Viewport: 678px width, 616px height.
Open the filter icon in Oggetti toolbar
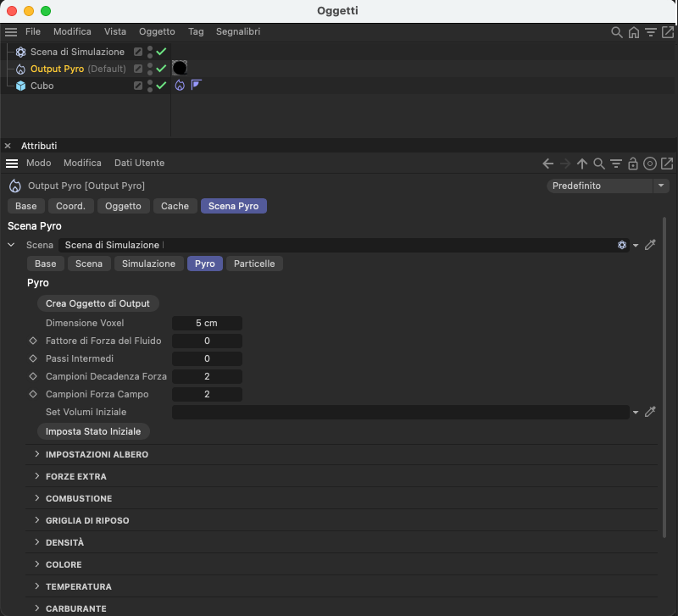point(650,32)
